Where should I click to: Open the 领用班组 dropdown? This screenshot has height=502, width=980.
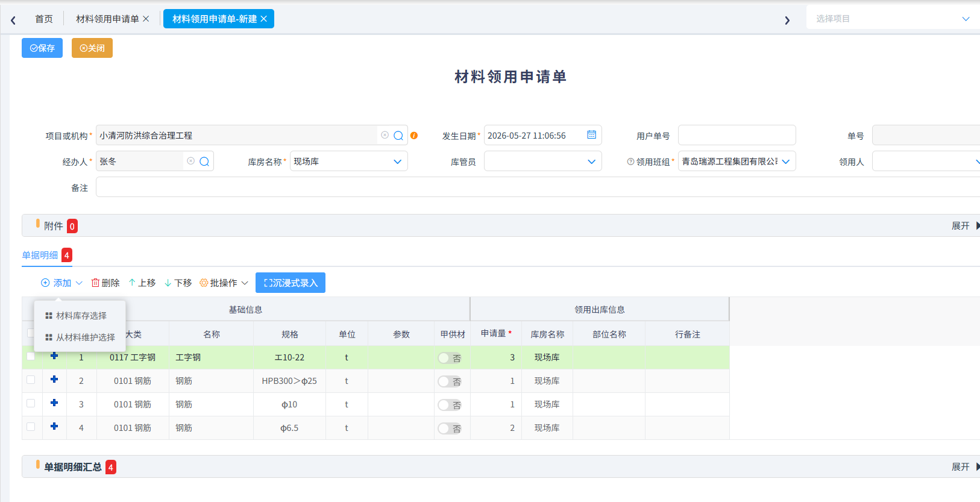(737, 161)
